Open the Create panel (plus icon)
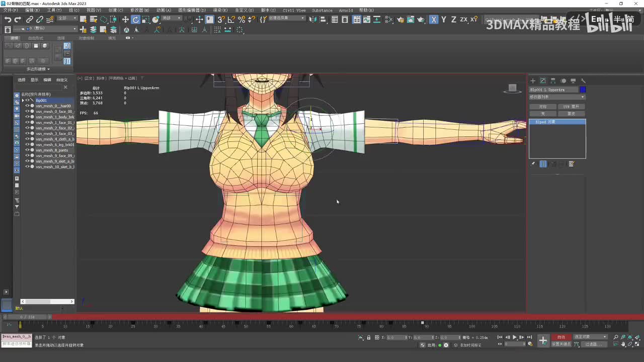This screenshot has width=644, height=362. click(x=533, y=80)
